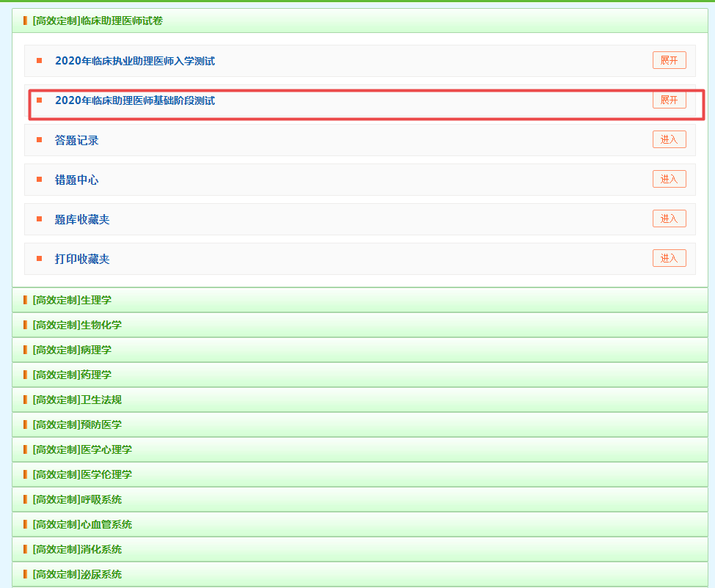Open the [高效定制]药理学 section
Screen dimensions: 715x588
[72, 375]
